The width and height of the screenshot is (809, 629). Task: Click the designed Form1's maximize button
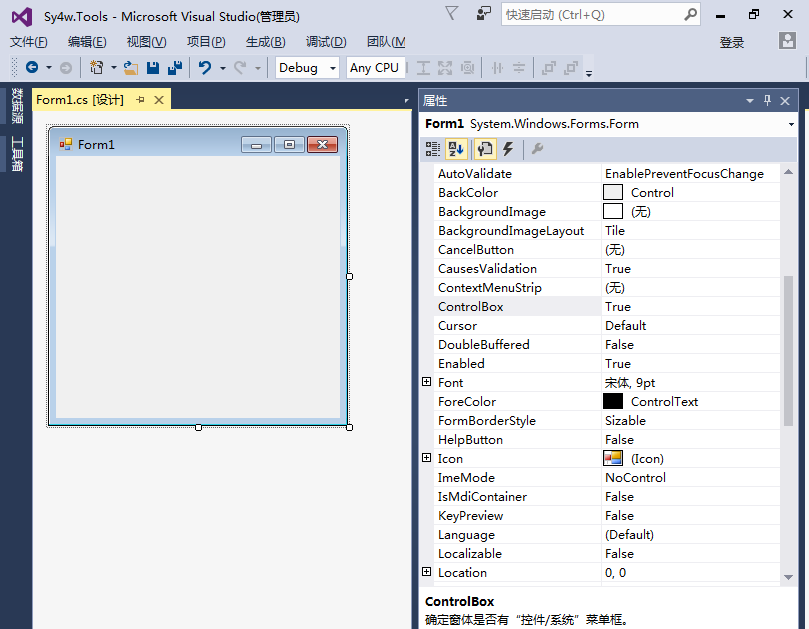click(x=289, y=145)
